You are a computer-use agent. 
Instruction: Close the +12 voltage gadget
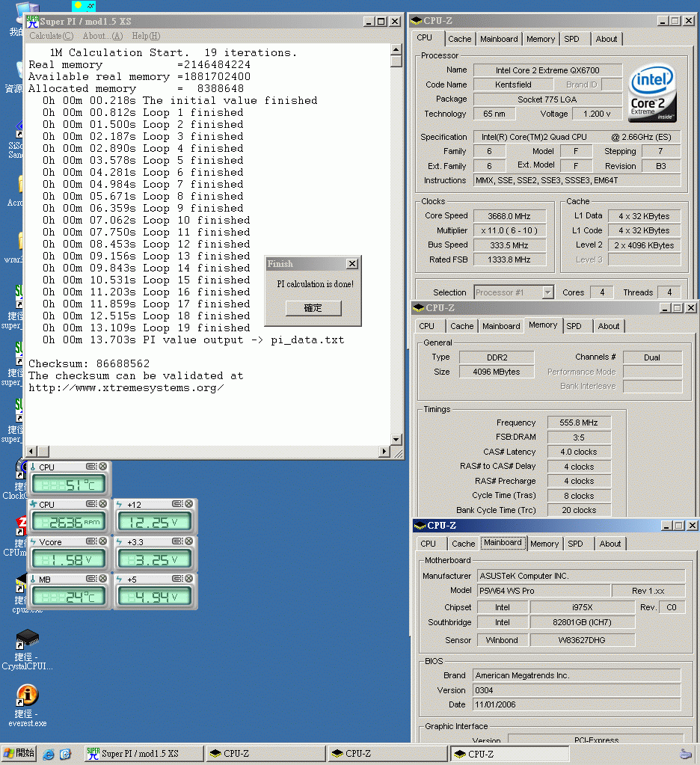coord(188,503)
